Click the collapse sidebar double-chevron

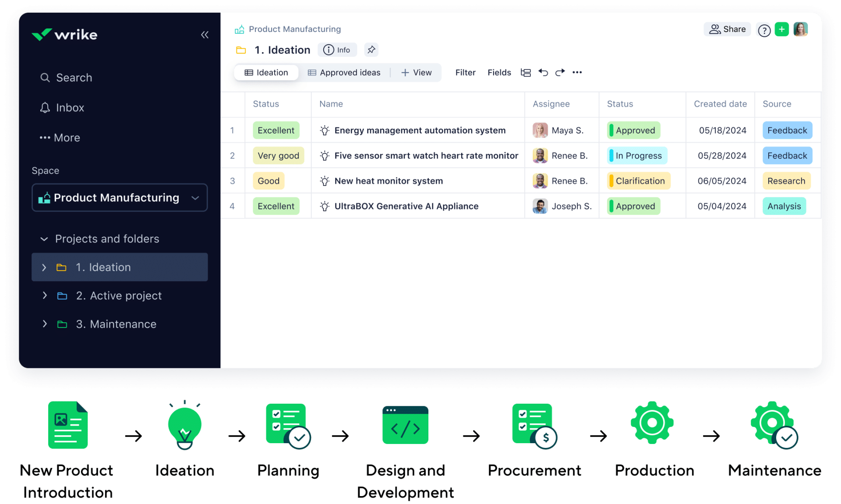(x=205, y=35)
